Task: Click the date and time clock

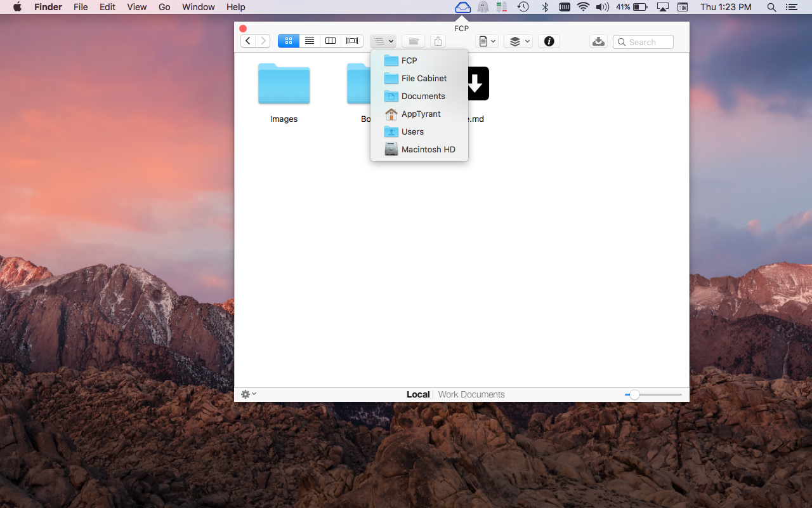Action: click(x=726, y=7)
